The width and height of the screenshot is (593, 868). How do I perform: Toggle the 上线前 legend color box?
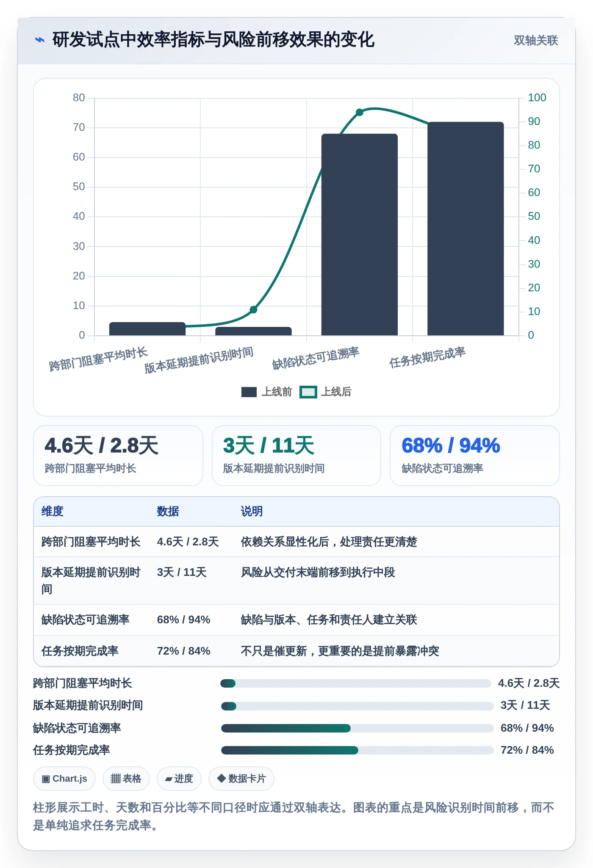(x=249, y=392)
